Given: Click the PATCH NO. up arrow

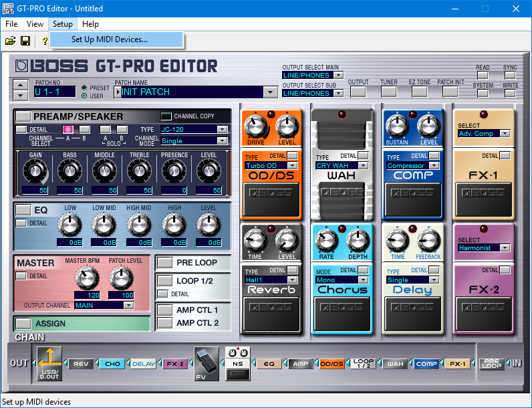Looking at the screenshot, I should click(x=20, y=85).
